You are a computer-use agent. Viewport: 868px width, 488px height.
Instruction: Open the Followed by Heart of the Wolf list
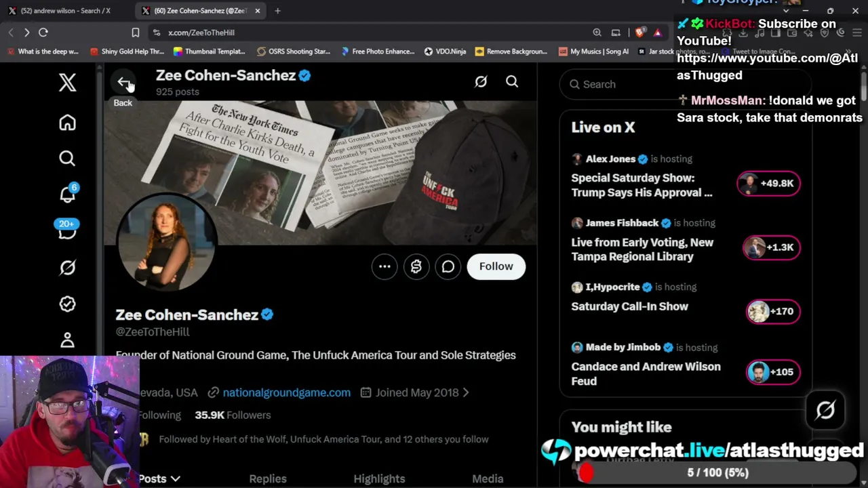click(x=323, y=439)
